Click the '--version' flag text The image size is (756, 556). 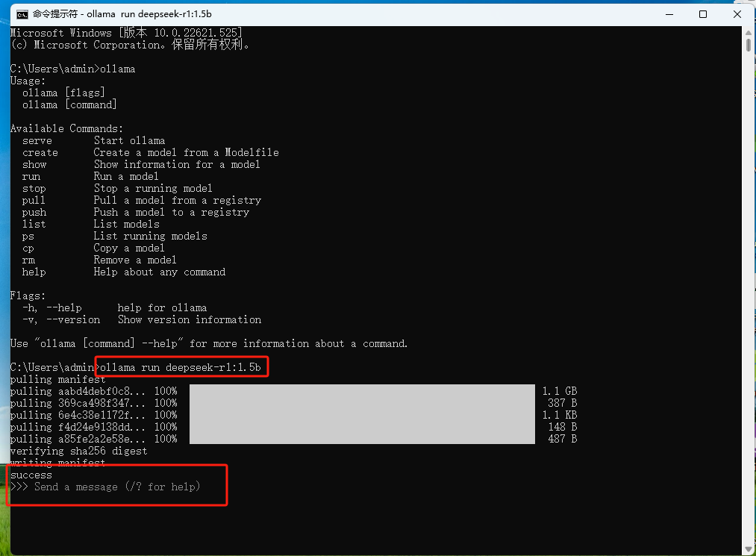(73, 319)
